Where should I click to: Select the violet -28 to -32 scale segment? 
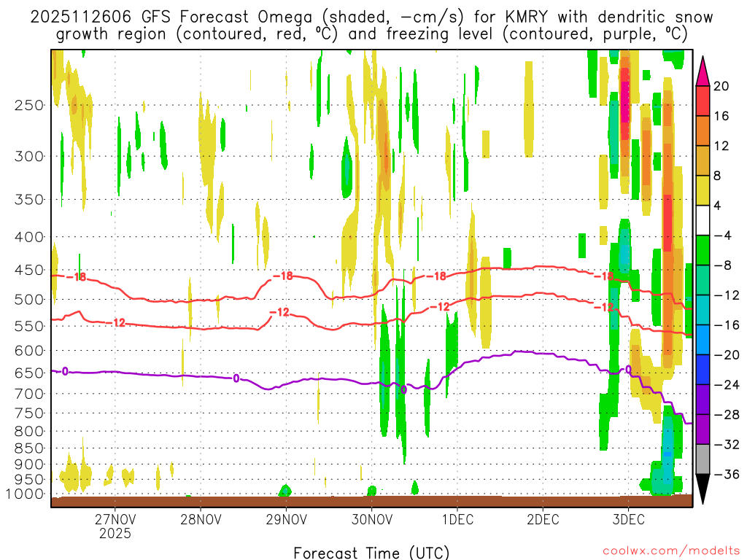(703, 429)
